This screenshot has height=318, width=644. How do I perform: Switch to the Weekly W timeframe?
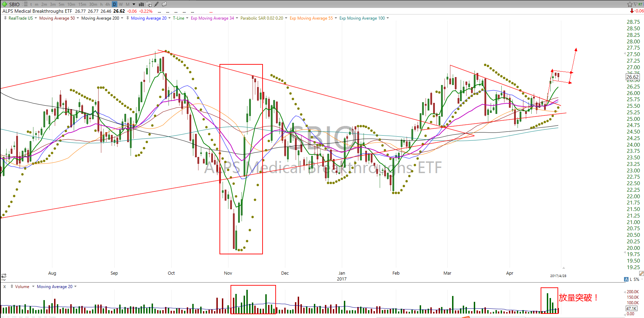(121, 4)
